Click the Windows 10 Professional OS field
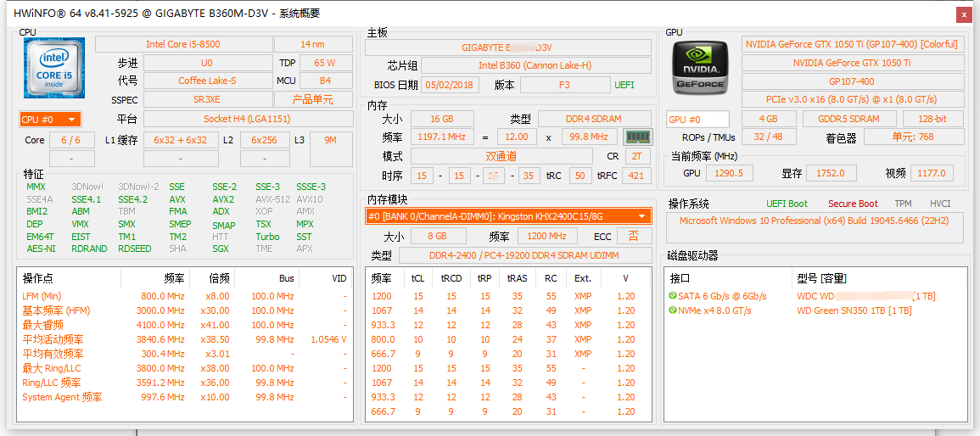The height and width of the screenshot is (436, 980). pos(814,221)
